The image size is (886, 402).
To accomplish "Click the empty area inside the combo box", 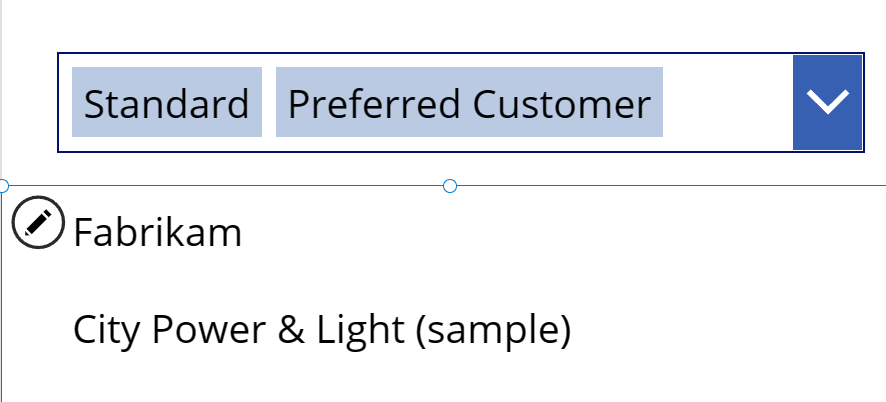I will [x=728, y=102].
